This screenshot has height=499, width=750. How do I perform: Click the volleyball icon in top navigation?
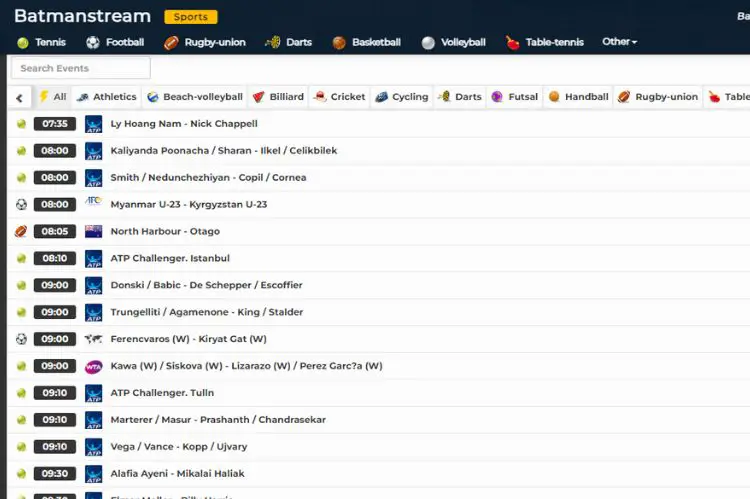click(428, 43)
